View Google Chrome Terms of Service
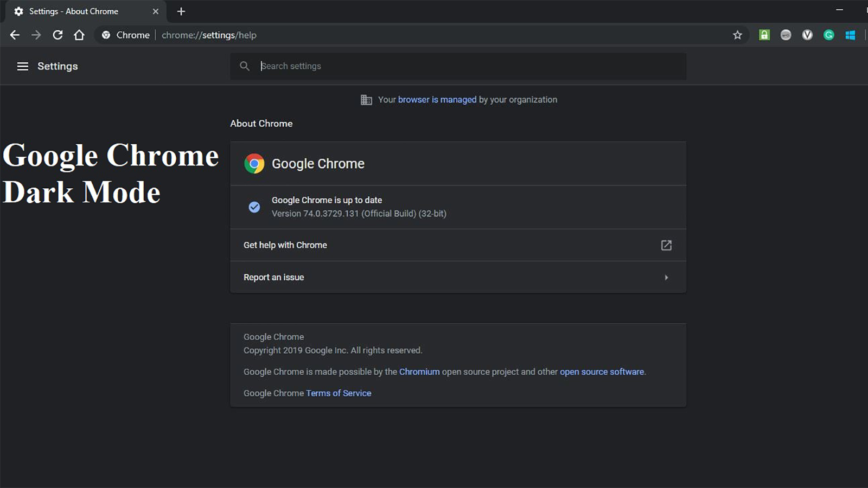Viewport: 868px width, 488px height. 339,393
